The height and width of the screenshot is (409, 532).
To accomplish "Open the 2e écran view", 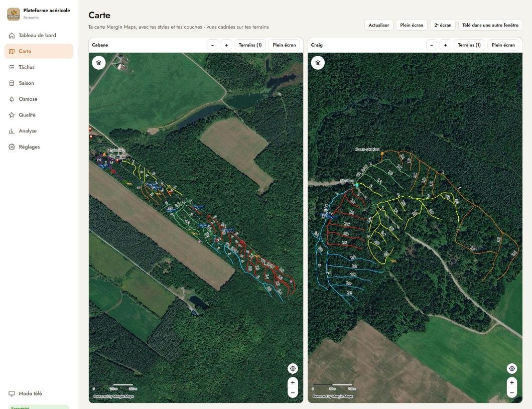I will pos(443,25).
